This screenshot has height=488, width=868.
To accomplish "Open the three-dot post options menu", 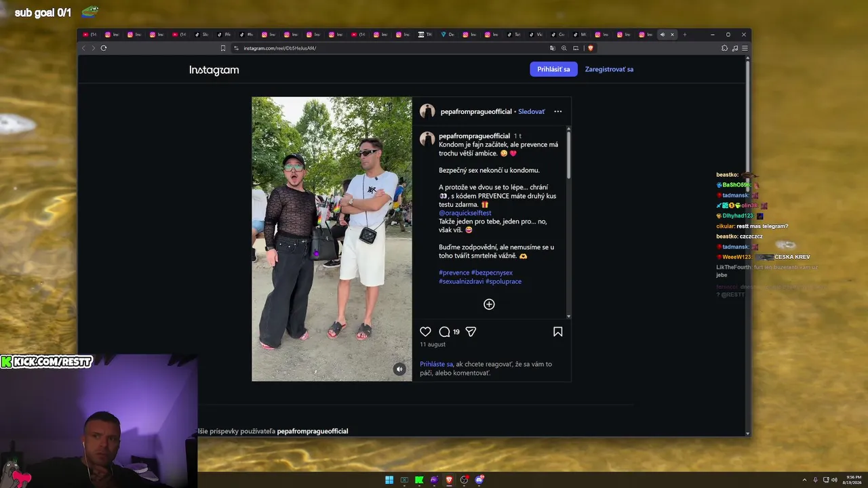I will pyautogui.click(x=557, y=111).
